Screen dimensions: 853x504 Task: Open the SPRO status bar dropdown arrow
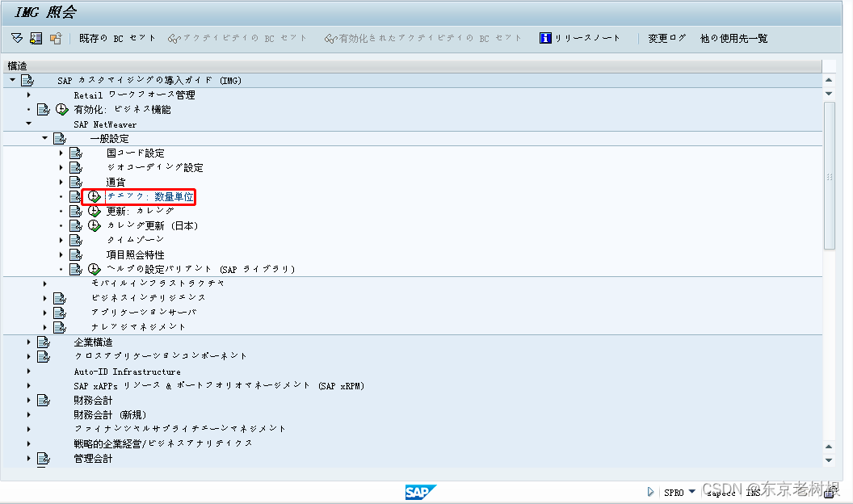[692, 492]
